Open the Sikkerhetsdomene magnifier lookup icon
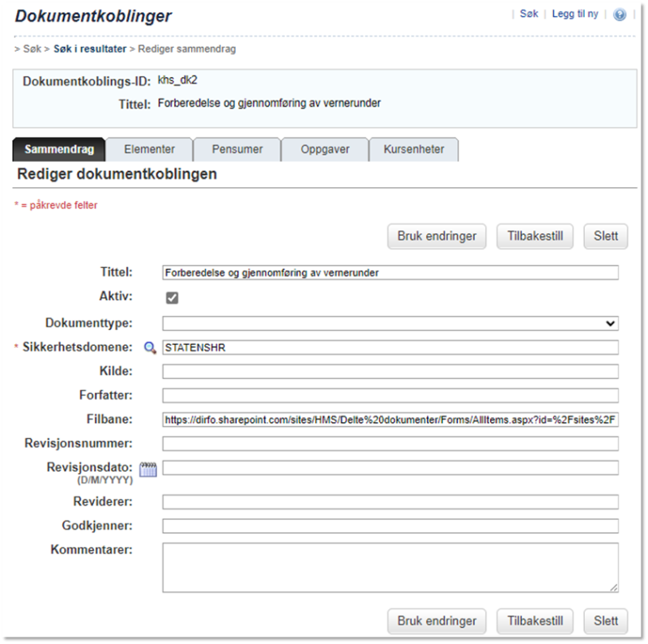The height and width of the screenshot is (644, 648). point(150,348)
